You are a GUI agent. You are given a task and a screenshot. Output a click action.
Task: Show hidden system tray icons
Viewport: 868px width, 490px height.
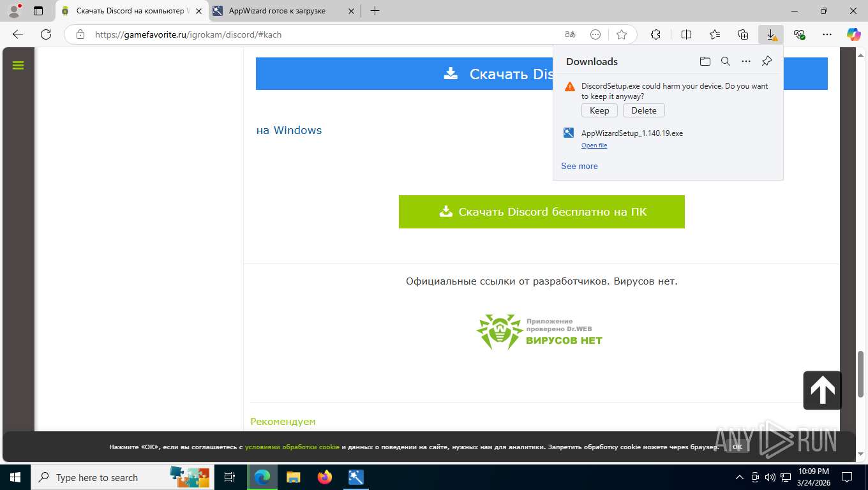740,477
